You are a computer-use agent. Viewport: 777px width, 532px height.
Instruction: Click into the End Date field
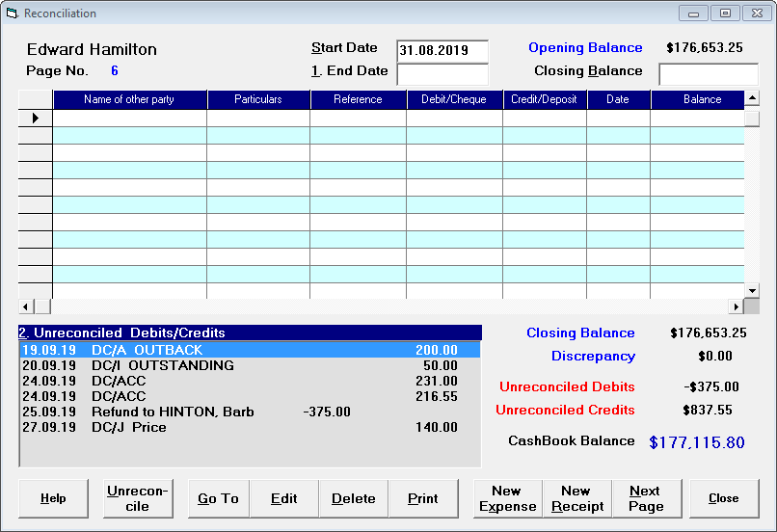click(x=442, y=74)
